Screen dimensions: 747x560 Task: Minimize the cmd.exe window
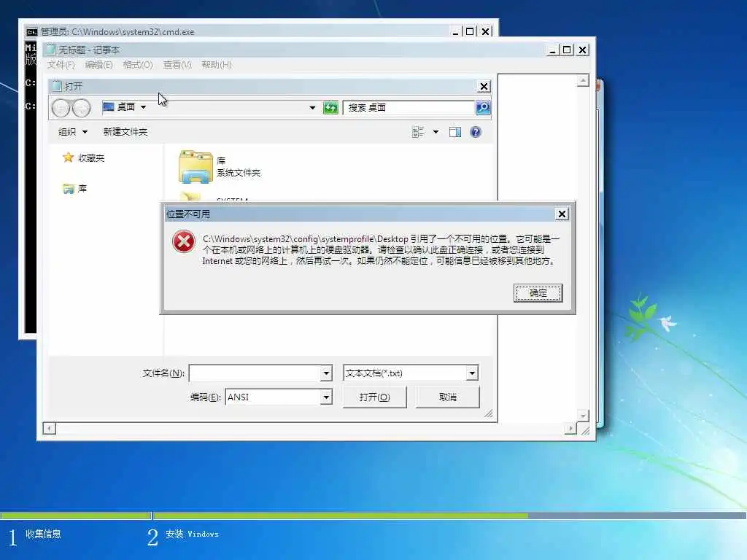coord(455,32)
